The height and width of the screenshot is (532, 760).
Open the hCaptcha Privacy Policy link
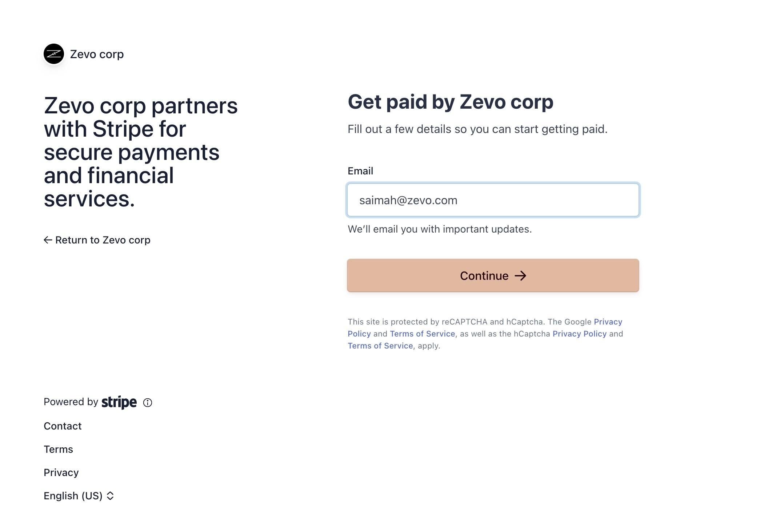click(x=579, y=334)
